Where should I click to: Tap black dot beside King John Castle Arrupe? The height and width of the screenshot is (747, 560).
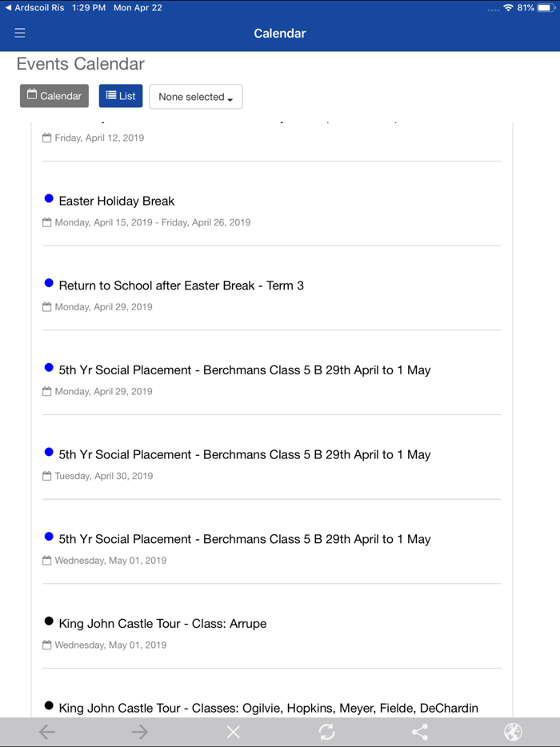(x=49, y=621)
